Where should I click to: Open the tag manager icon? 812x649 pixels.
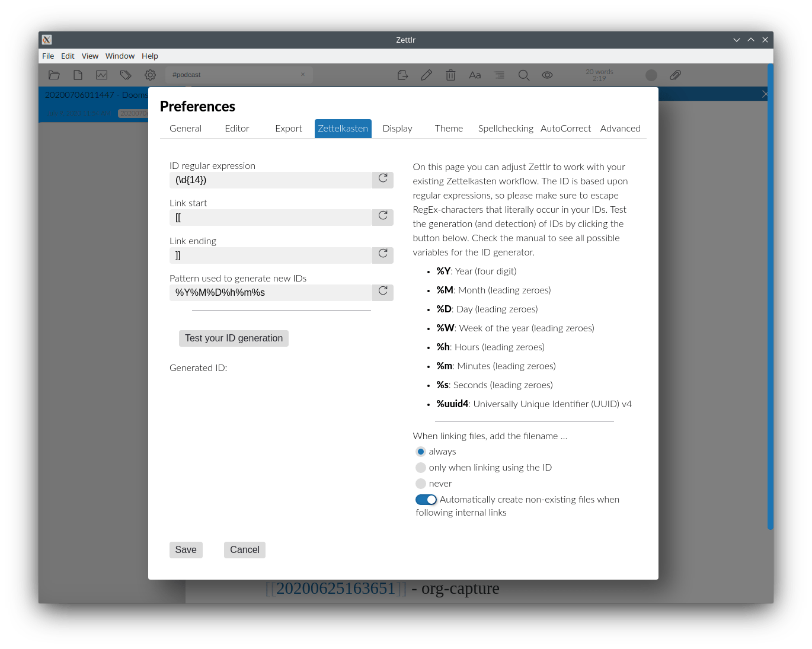[126, 75]
